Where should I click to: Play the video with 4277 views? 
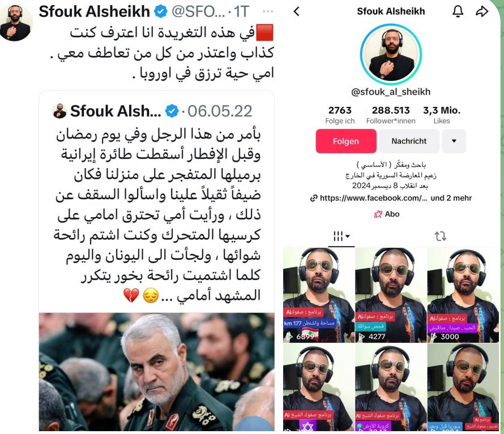[391, 295]
